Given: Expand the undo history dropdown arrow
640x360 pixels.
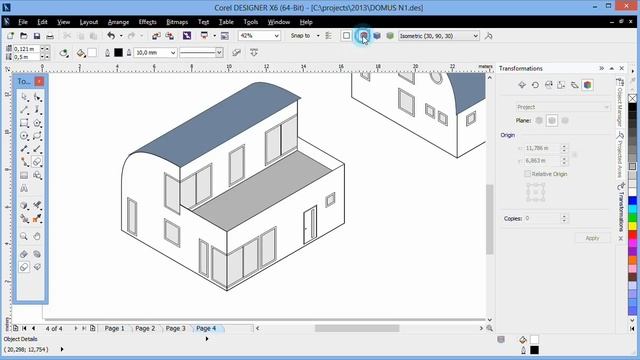Looking at the screenshot, I should (121, 36).
